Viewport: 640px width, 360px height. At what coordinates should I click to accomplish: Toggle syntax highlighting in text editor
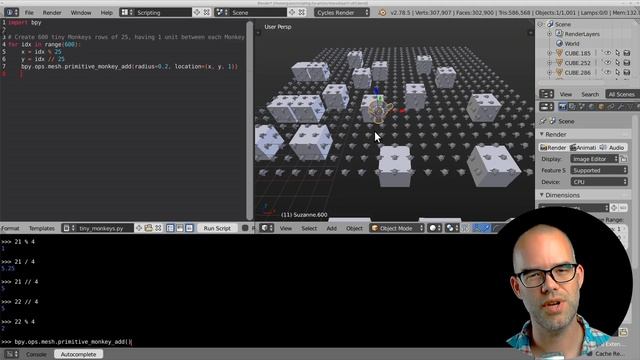pyautogui.click(x=189, y=228)
